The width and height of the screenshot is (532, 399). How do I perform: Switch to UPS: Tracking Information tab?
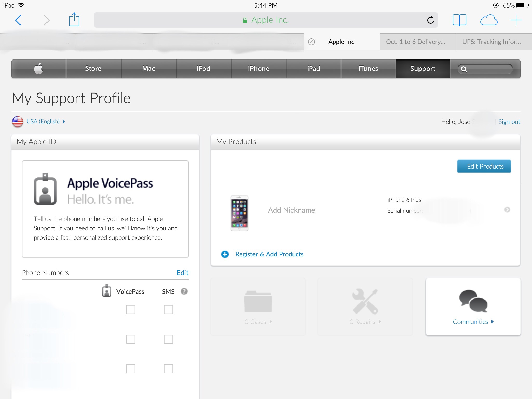click(x=494, y=42)
